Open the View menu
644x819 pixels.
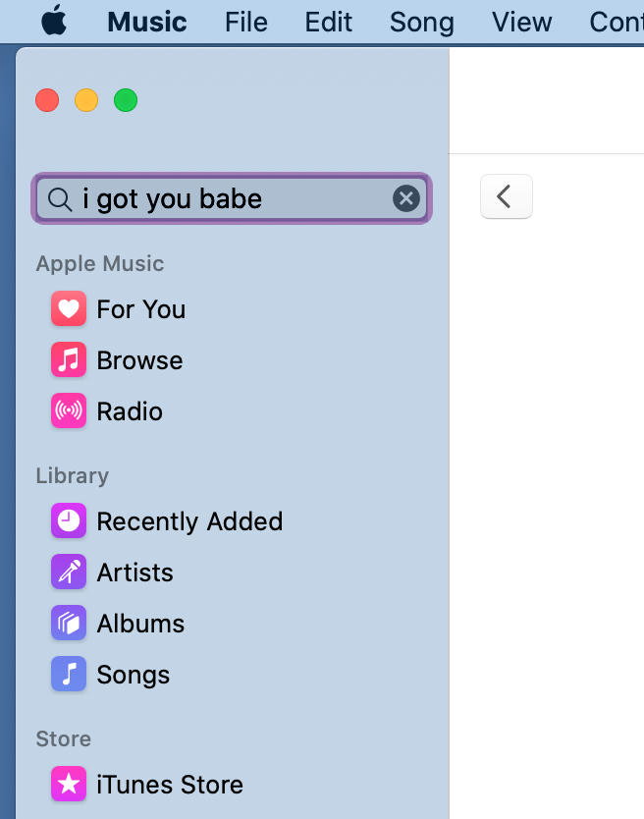click(x=521, y=22)
